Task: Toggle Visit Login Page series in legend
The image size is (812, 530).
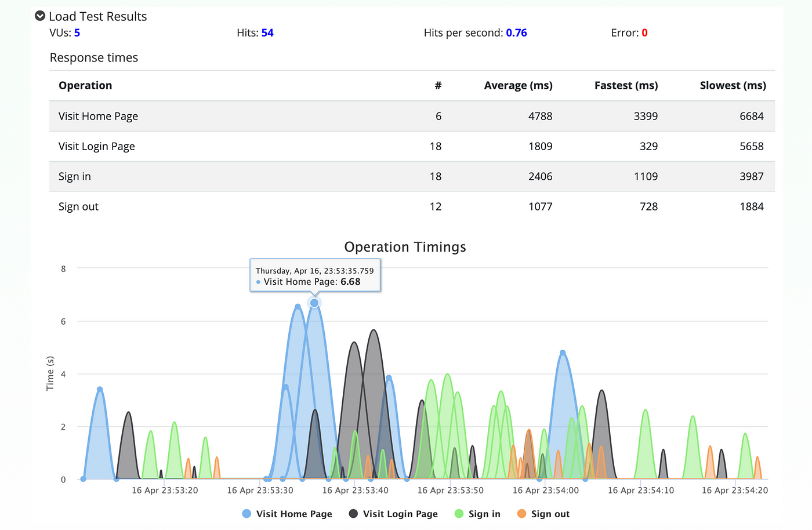Action: pyautogui.click(x=393, y=514)
